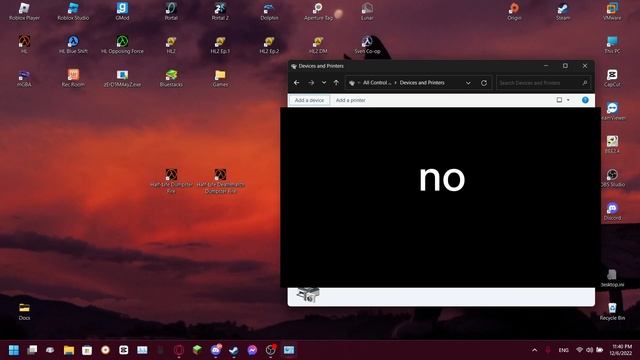Select the Docs folder on desktop

24,311
